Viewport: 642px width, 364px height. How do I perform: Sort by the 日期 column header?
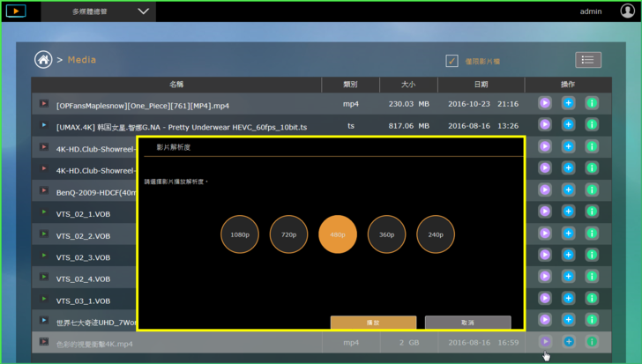click(x=481, y=85)
